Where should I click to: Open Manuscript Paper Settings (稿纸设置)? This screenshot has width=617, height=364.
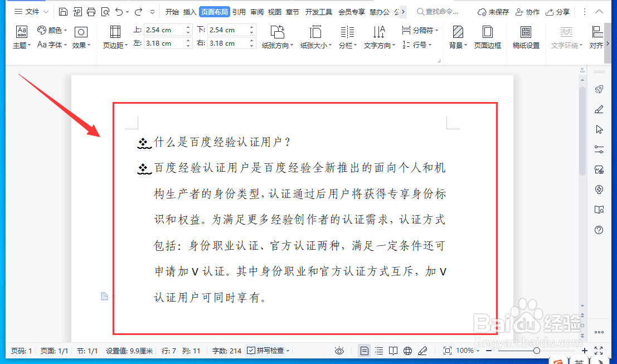[x=526, y=37]
